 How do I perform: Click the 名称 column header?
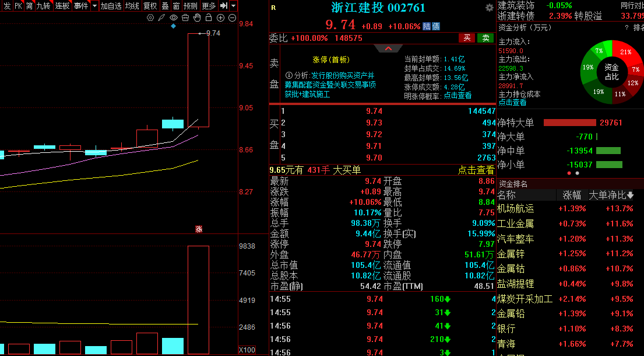[x=506, y=195]
